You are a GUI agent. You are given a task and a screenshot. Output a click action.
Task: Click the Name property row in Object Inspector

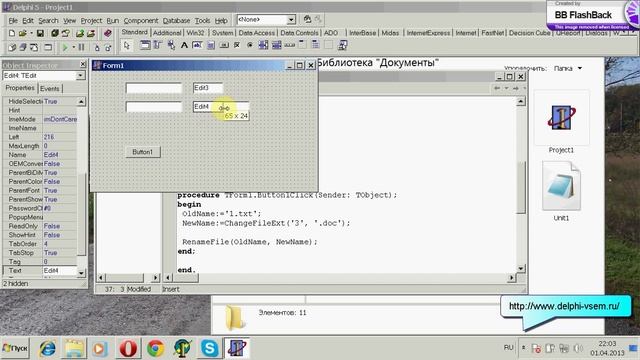40,155
